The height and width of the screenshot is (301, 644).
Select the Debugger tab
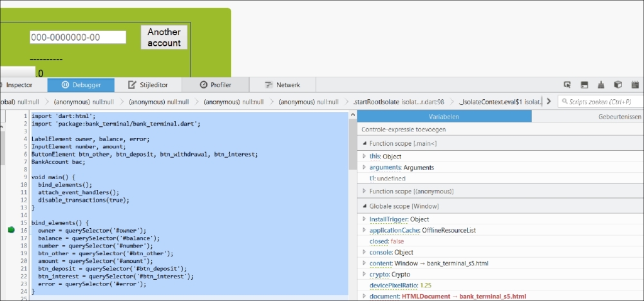tap(81, 85)
